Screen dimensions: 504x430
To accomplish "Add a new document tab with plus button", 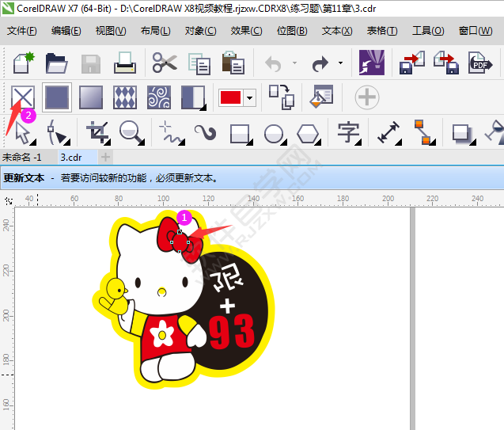I will pos(105,157).
